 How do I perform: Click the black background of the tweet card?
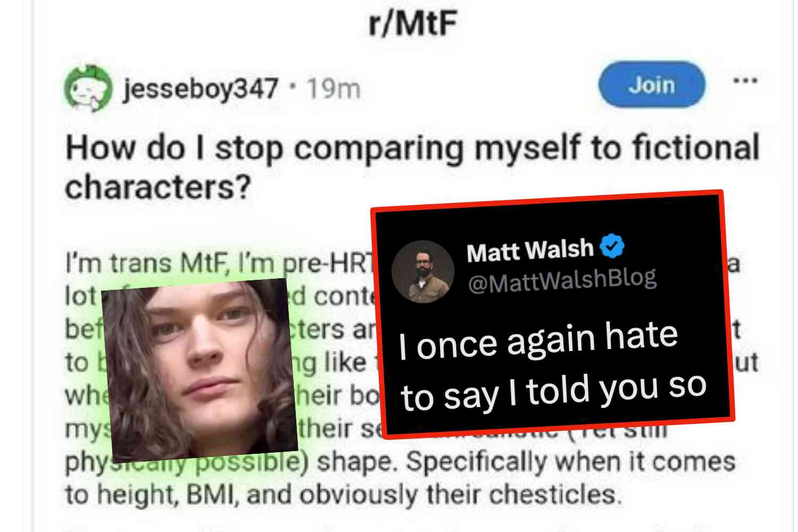[553, 314]
